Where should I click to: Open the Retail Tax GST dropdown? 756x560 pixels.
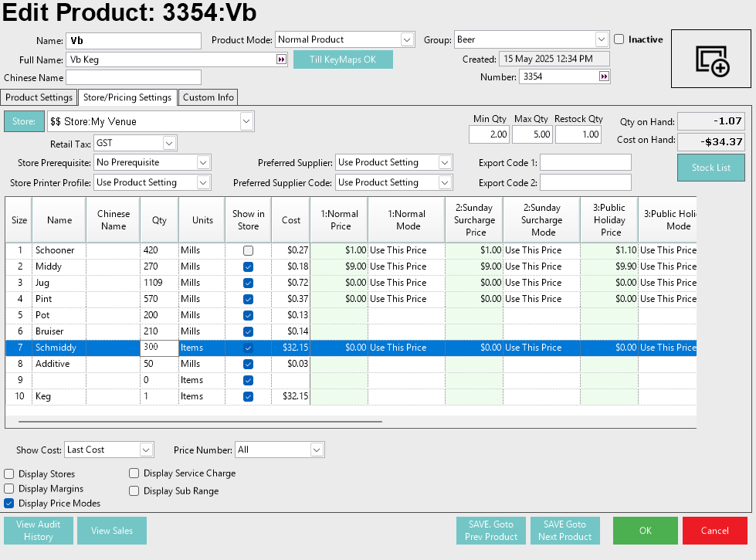point(169,143)
